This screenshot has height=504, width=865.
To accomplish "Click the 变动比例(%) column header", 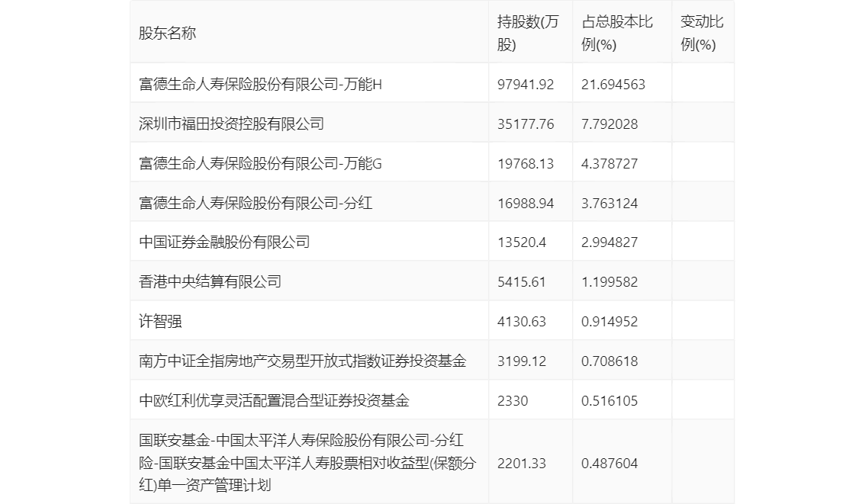I will point(702,33).
